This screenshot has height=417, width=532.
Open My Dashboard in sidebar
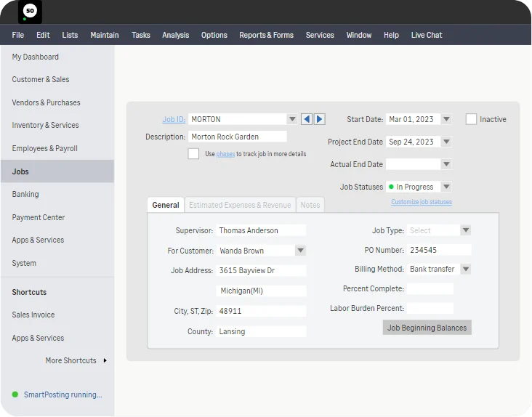36,57
